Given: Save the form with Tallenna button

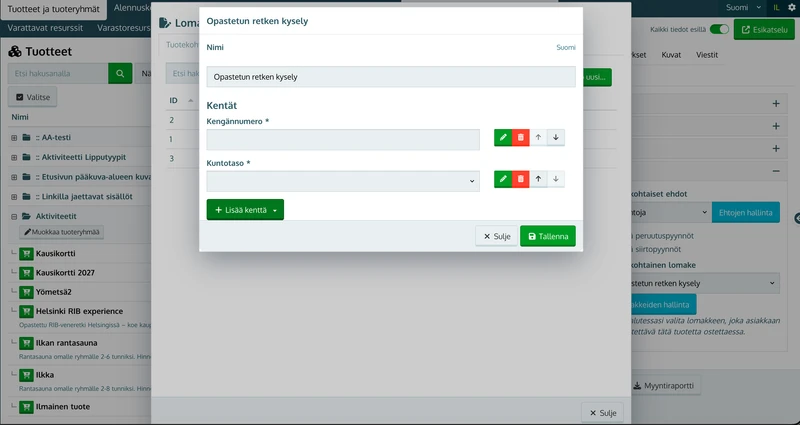Looking at the screenshot, I should 548,236.
